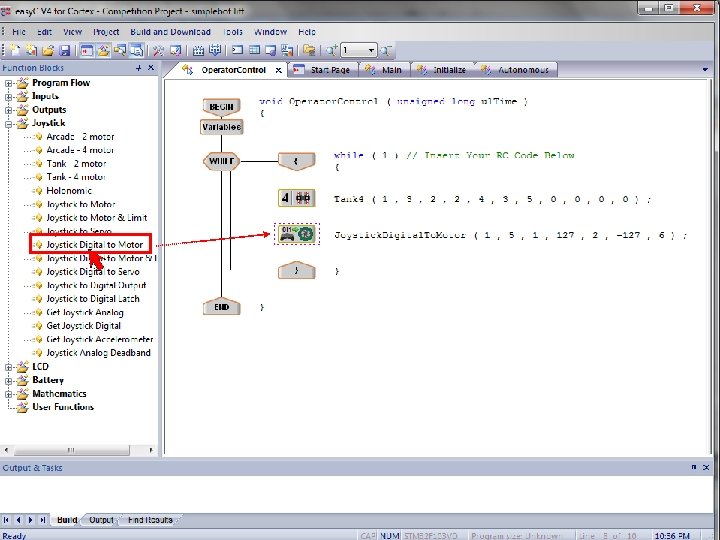The image size is (720, 540).
Task: Expand the LCD folder
Action: (x=8, y=367)
